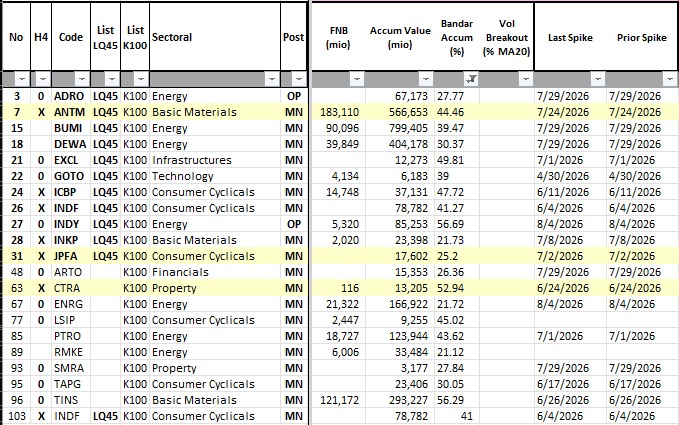Viewport: 679px width, 425px height.
Task: Select the PTRO code cell
Action: click(71, 337)
